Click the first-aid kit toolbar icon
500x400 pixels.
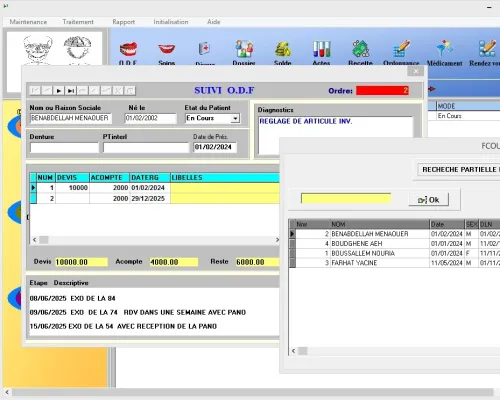click(204, 49)
